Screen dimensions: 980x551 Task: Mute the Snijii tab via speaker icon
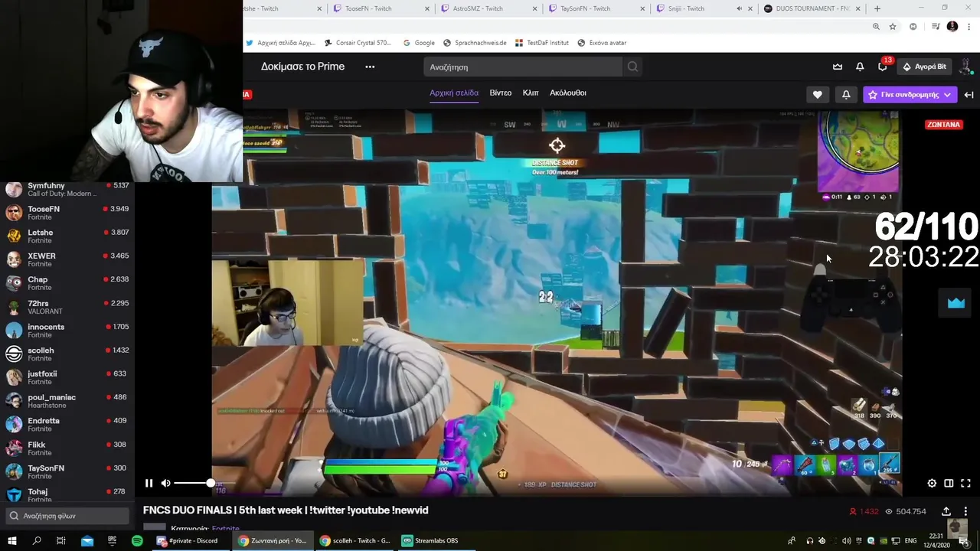tap(739, 8)
